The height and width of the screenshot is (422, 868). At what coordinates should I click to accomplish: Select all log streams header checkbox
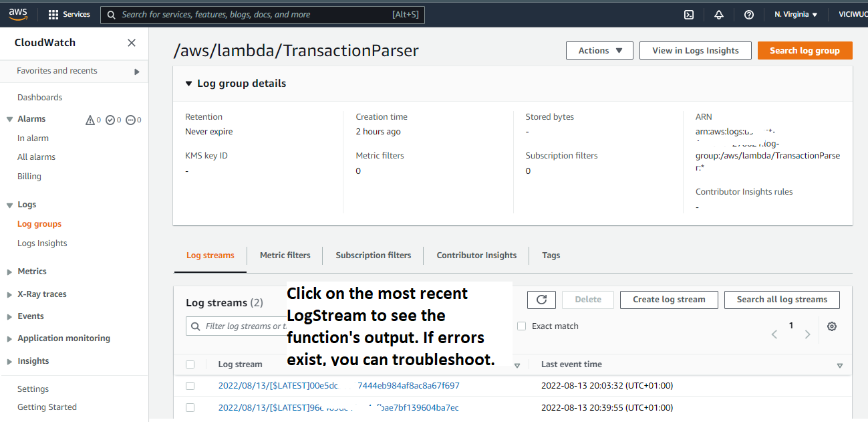point(190,364)
